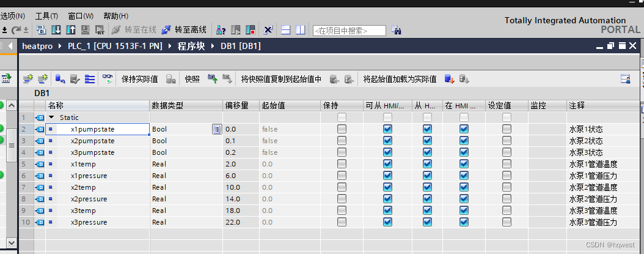This screenshot has width=644, height=254.
Task: Click heatpro in the breadcrumb
Action: point(37,46)
